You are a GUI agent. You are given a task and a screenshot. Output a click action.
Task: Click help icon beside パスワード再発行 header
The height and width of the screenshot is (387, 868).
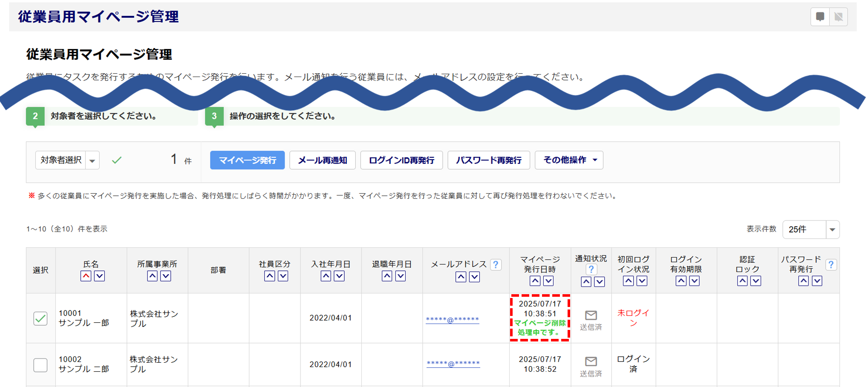pos(831,264)
